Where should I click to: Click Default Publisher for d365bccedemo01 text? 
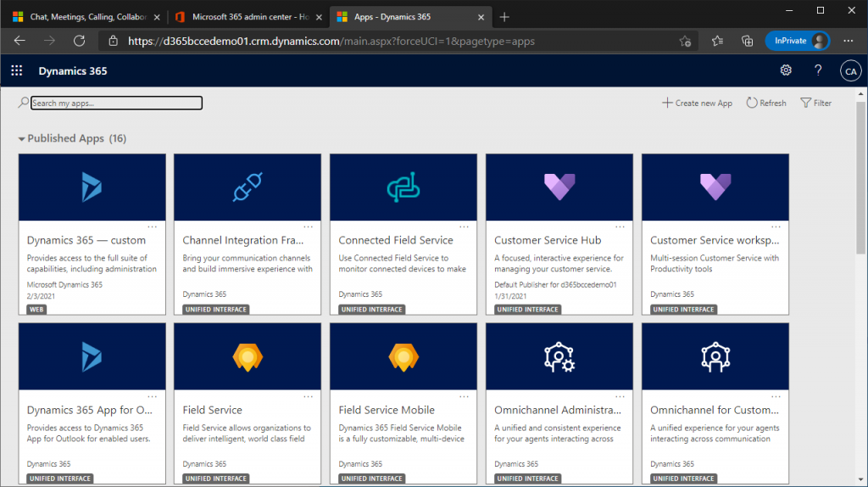coord(555,285)
